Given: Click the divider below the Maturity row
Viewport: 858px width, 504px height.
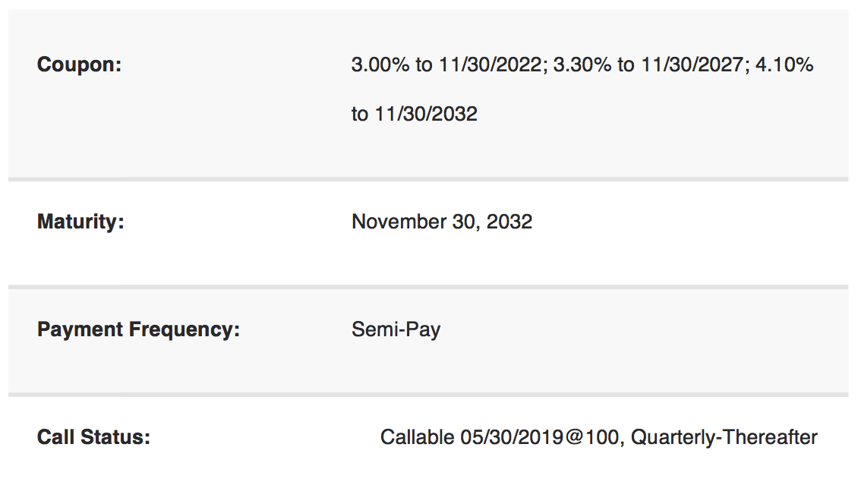Looking at the screenshot, I should click(x=428, y=287).
